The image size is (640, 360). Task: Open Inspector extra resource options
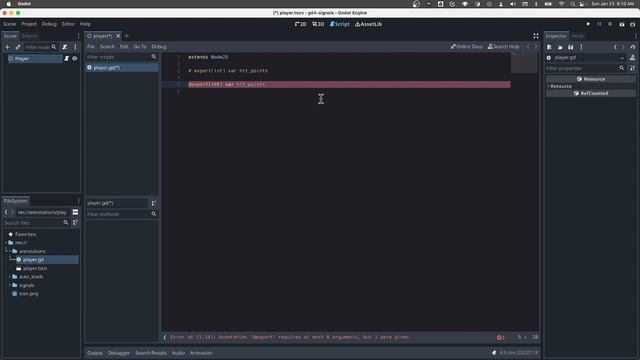click(581, 47)
